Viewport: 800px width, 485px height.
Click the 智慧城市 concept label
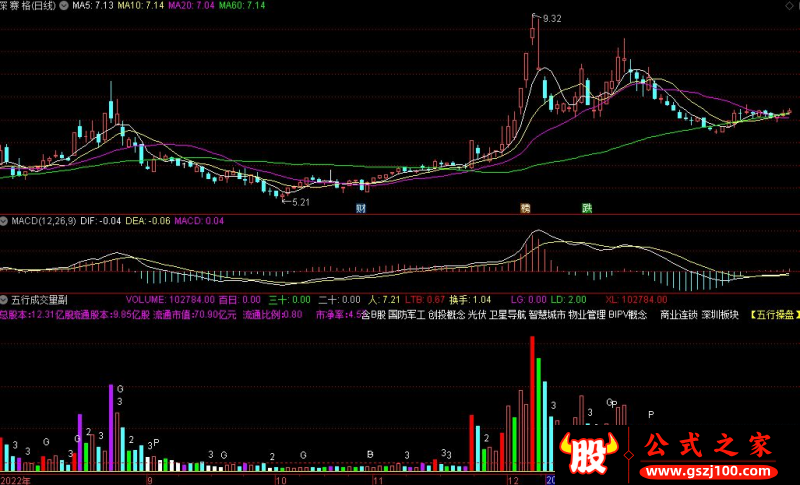pos(547,315)
